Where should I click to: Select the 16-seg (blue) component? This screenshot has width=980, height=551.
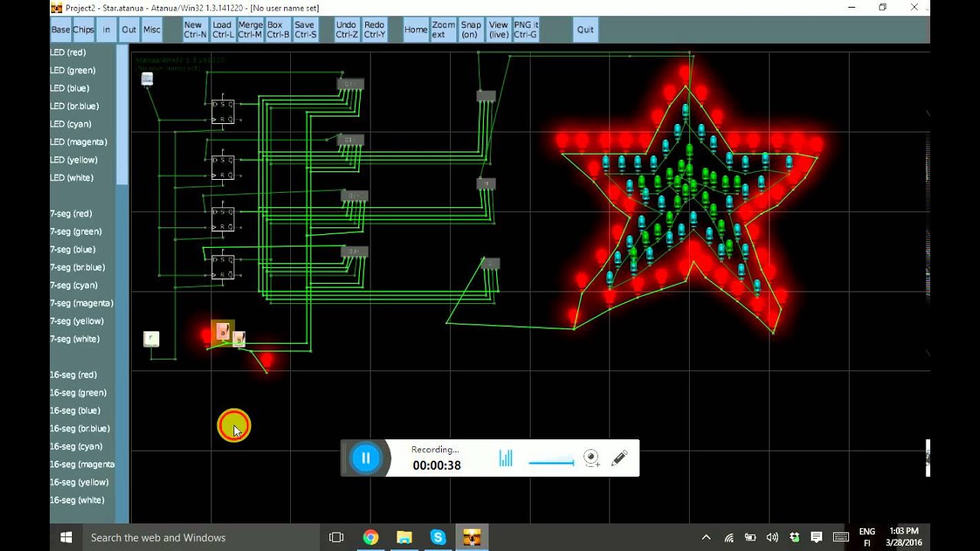75,410
